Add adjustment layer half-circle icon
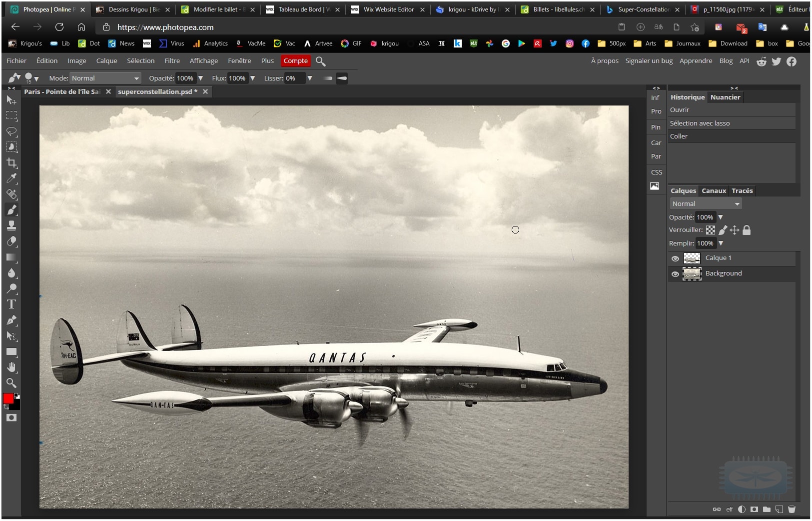 (742, 509)
